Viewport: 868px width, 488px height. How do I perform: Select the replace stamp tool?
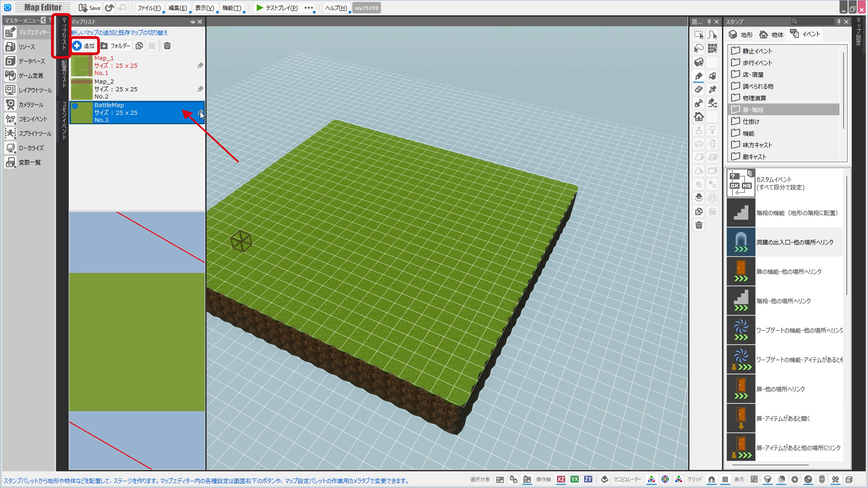point(699,103)
